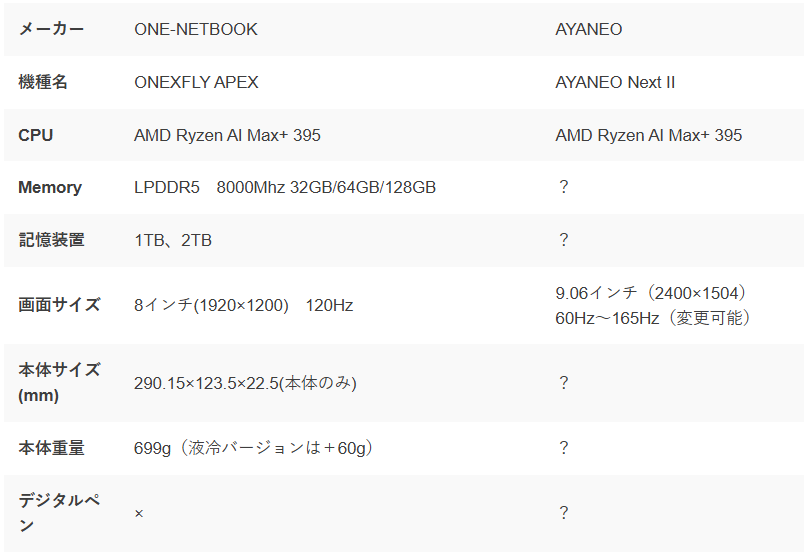This screenshot has height=555, width=810.
Task: Click the Memory row header
Action: tap(50, 187)
